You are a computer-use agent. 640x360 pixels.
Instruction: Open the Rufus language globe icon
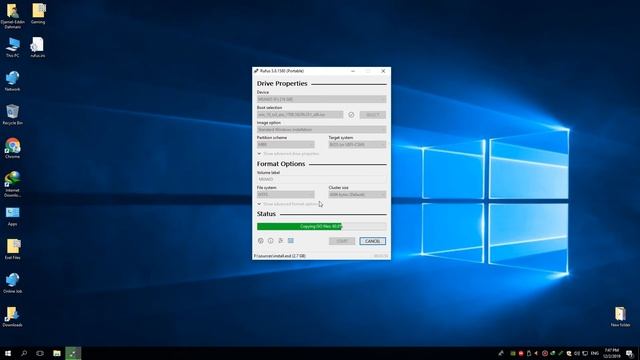[x=260, y=241]
